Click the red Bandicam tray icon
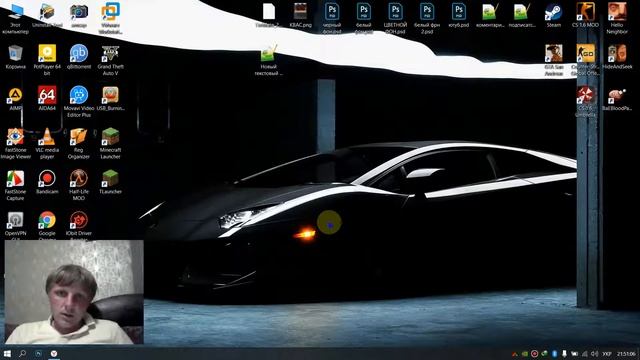This screenshot has height=360, width=640. coord(534,354)
